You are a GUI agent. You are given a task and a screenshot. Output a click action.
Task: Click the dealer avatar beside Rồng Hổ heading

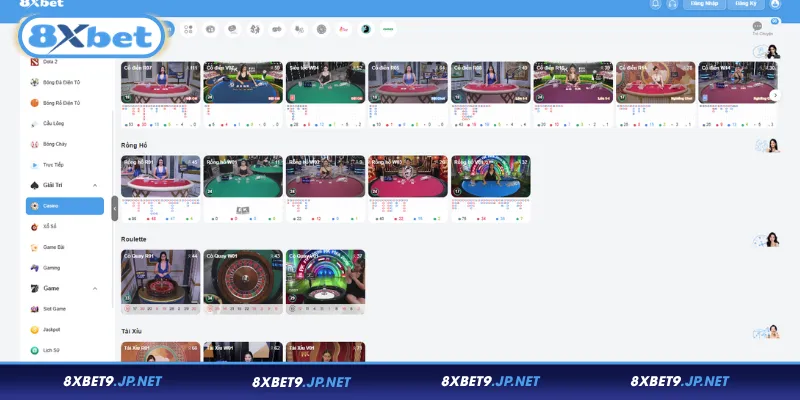(768, 146)
